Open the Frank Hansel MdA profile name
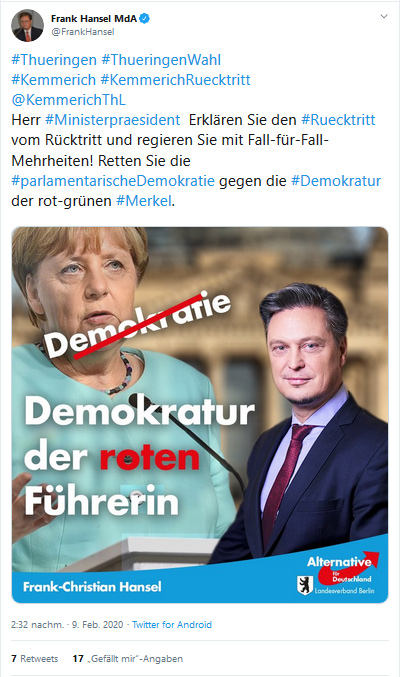 (94, 19)
